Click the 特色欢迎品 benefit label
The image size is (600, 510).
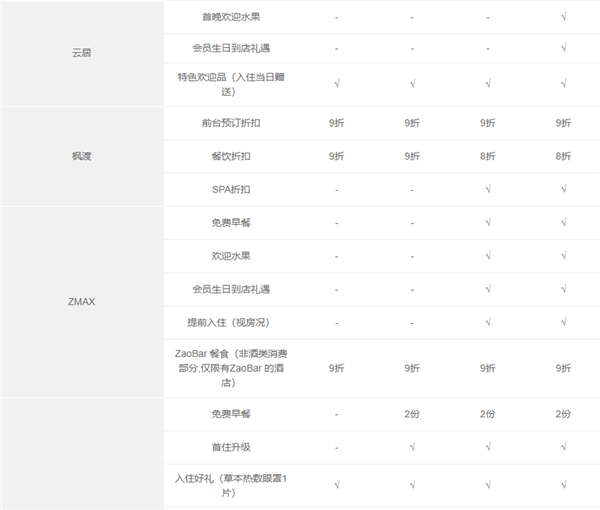point(230,84)
